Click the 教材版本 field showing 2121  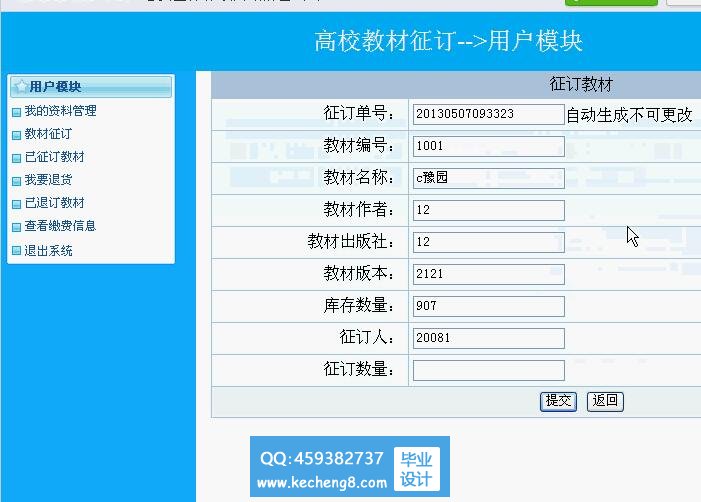[489, 274]
